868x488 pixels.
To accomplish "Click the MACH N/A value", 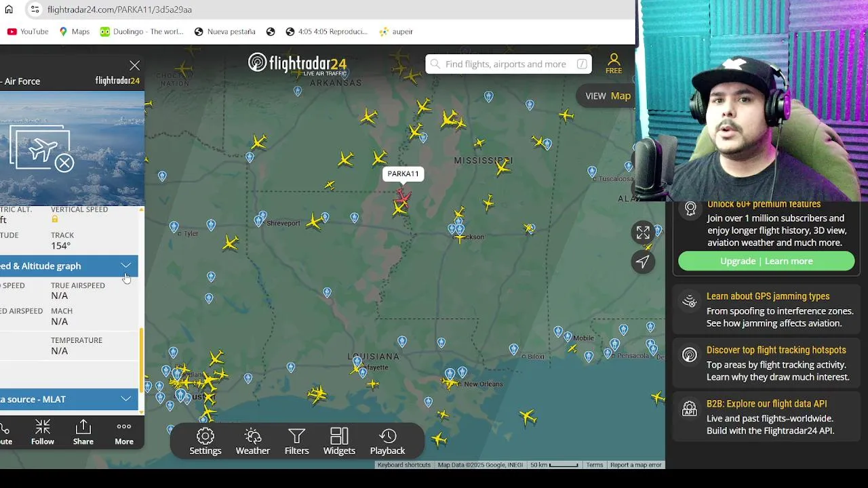I will (x=60, y=321).
